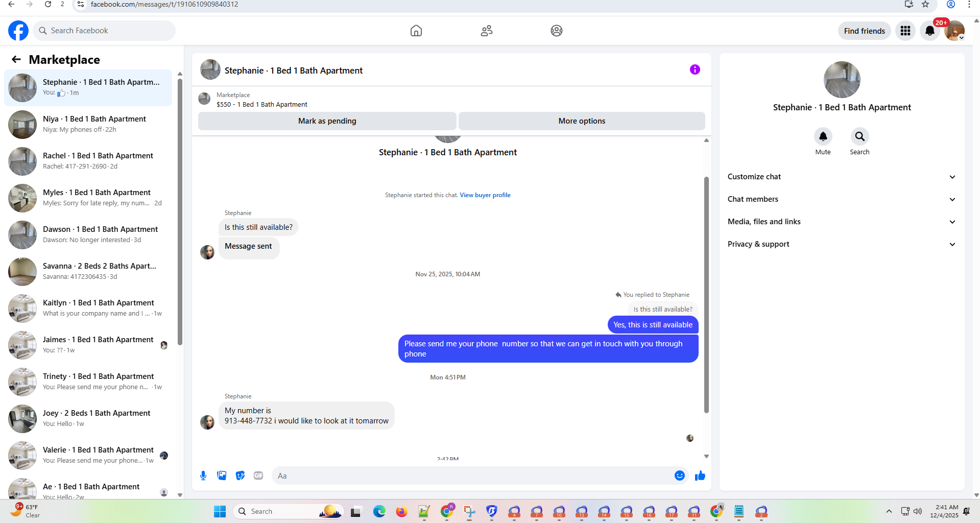Open the $550 1 Bed 1 Bath listing
The image size is (980, 523).
click(x=261, y=104)
